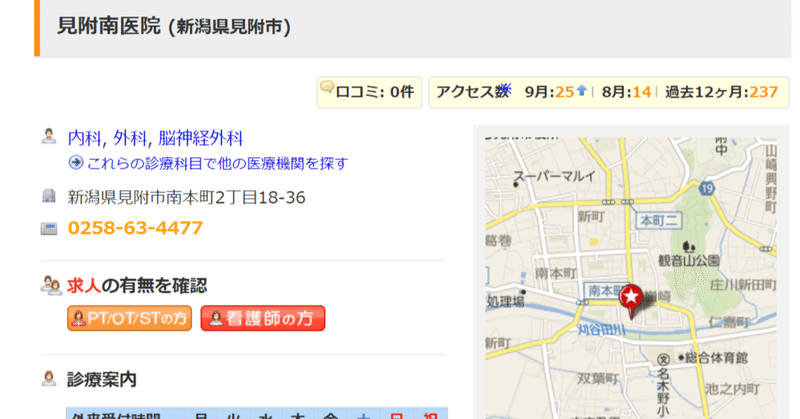Image resolution: width=800 pixels, height=419 pixels.
Task: Click the 求人の有無を確認 heading
Action: [137, 286]
